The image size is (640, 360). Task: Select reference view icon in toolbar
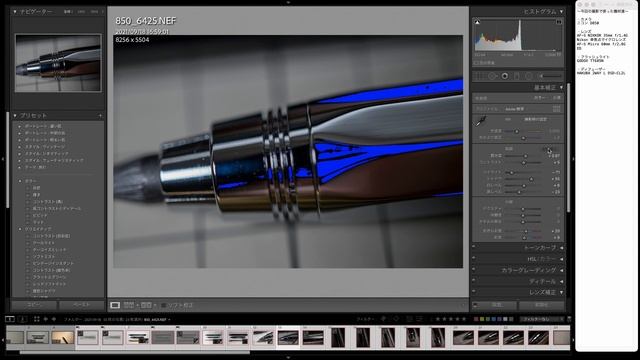129,305
